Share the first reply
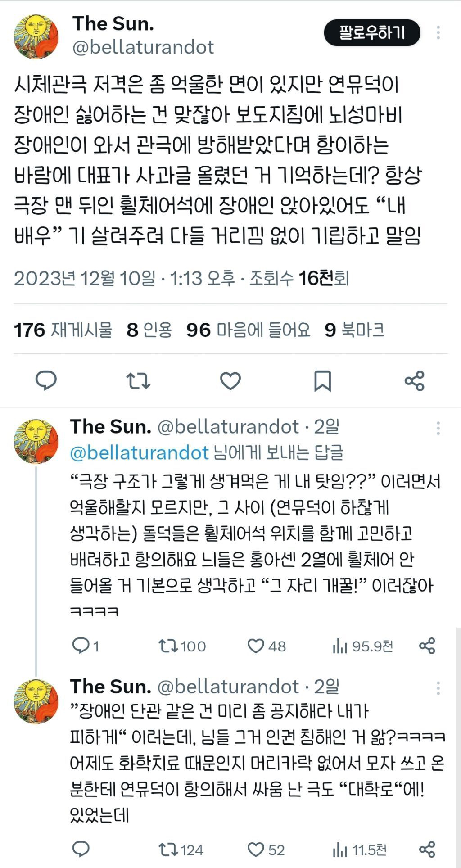 point(427,646)
